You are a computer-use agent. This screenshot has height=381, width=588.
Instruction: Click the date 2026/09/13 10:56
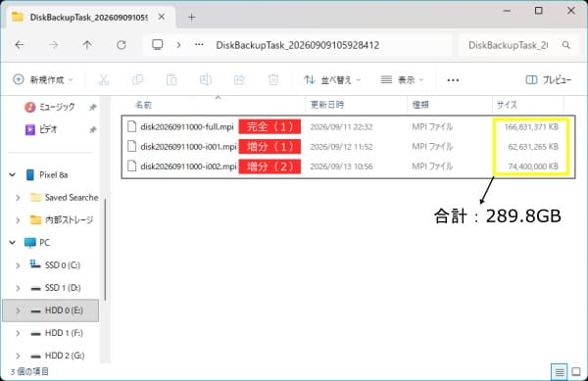(341, 167)
